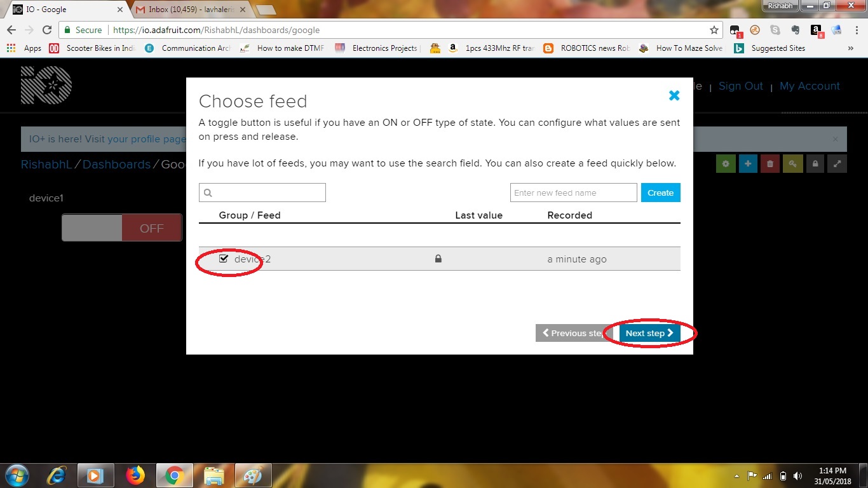Add a new block with plus icon

(x=748, y=164)
